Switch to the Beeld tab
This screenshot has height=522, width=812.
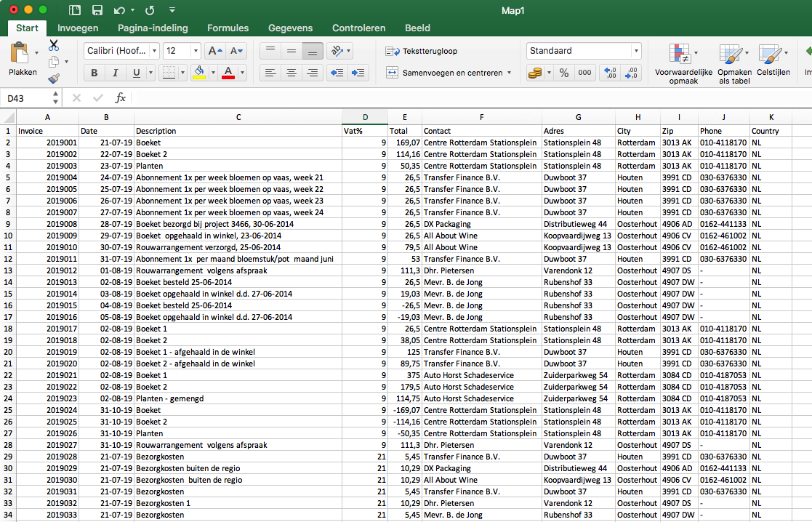click(417, 28)
